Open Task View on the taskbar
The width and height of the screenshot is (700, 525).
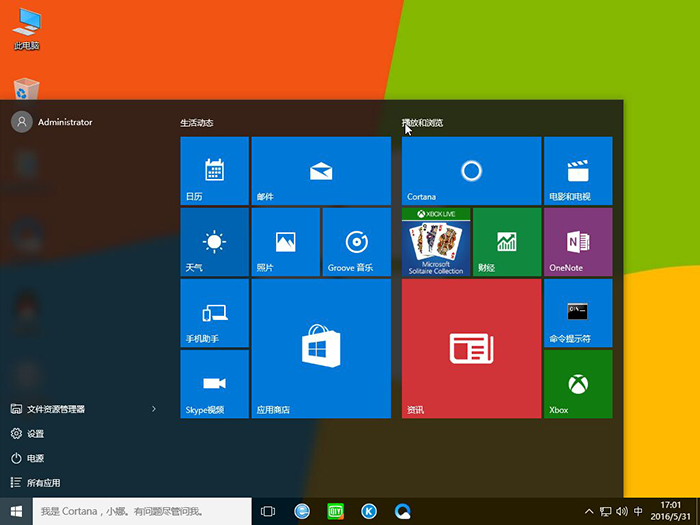[267, 511]
